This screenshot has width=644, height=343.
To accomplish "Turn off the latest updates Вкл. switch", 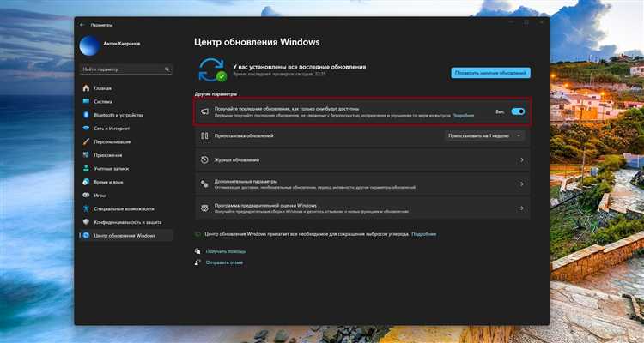I will [518, 111].
